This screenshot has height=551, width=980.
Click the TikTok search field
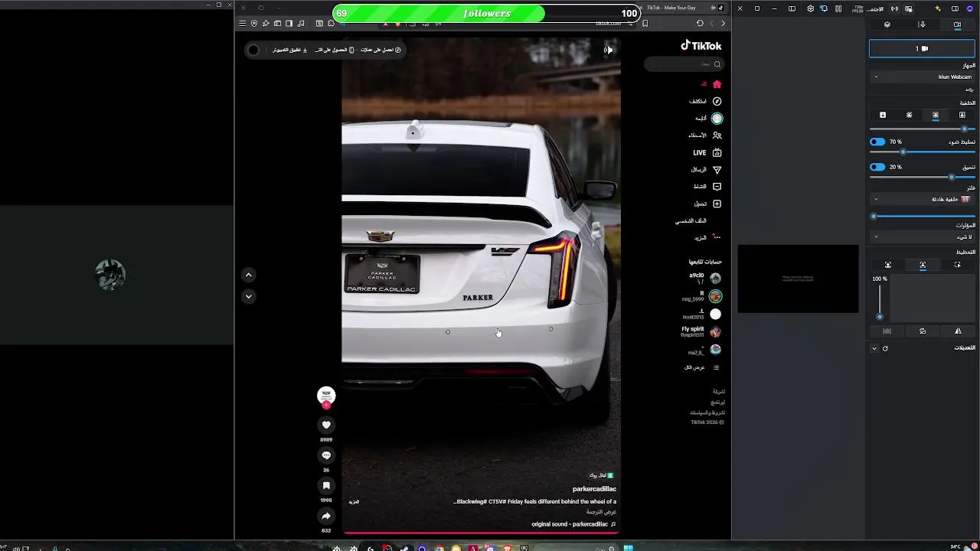pos(684,64)
